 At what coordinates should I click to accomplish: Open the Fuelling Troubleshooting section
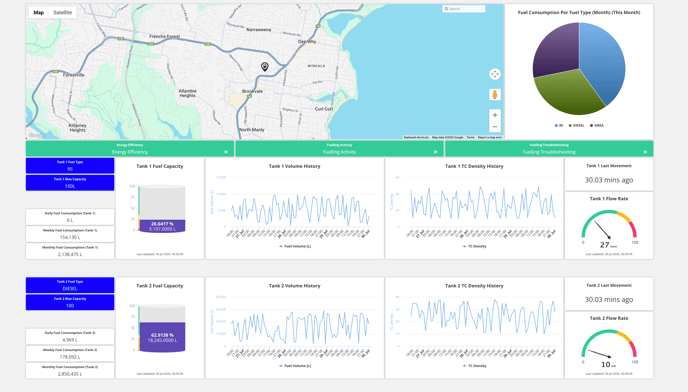[x=549, y=149]
